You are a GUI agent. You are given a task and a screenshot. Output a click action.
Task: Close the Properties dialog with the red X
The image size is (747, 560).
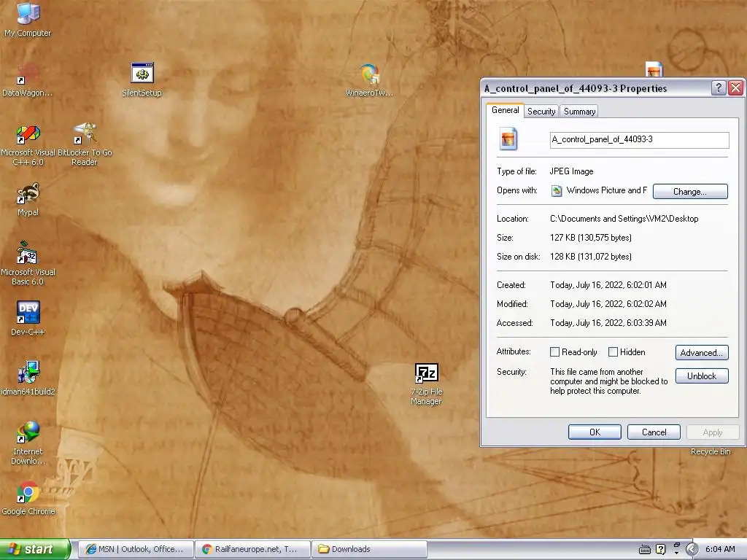pos(735,87)
